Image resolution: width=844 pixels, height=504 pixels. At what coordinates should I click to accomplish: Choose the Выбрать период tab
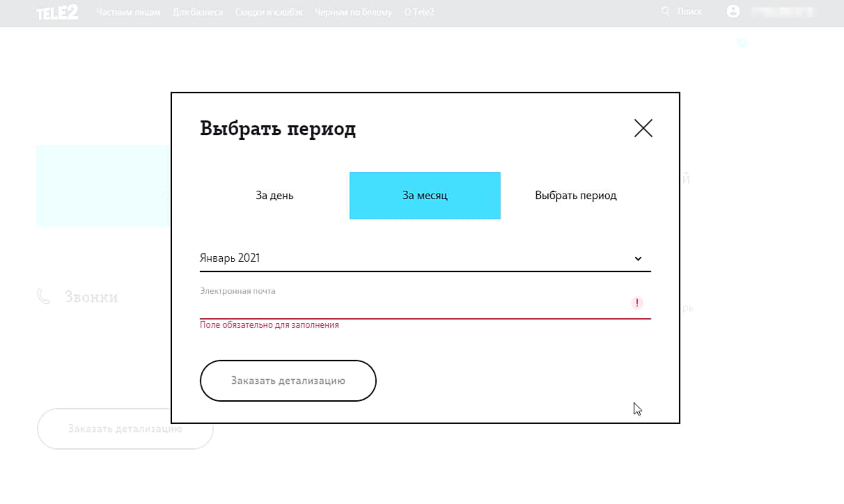pyautogui.click(x=575, y=196)
